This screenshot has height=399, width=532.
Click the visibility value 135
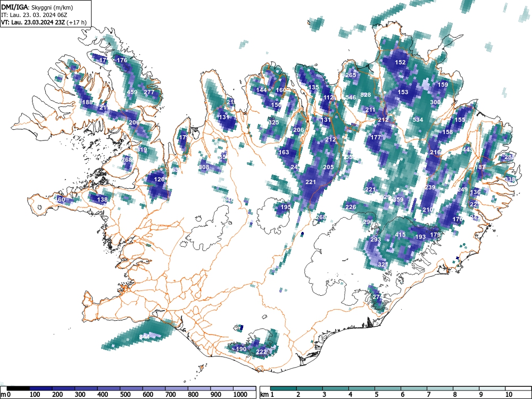[313, 87]
